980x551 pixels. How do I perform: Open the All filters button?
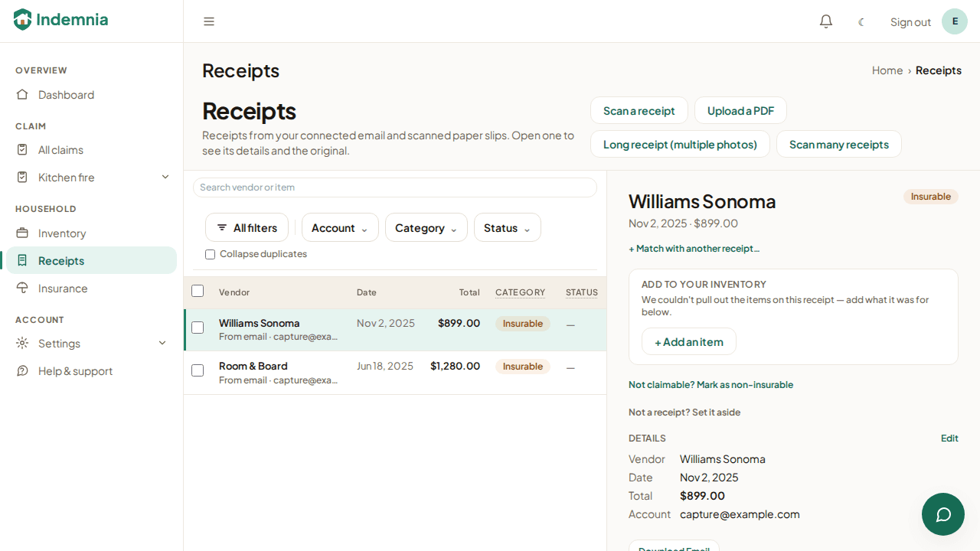[x=247, y=227]
